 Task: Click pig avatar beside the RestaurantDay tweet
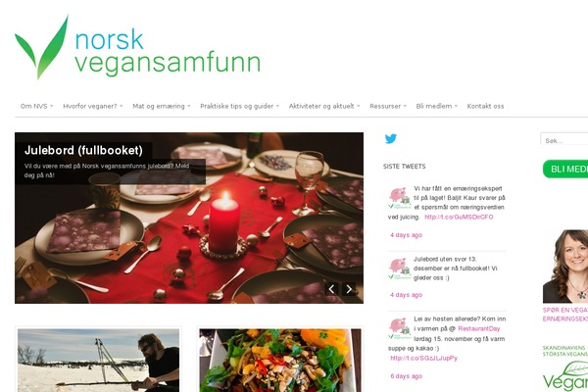pos(400,328)
